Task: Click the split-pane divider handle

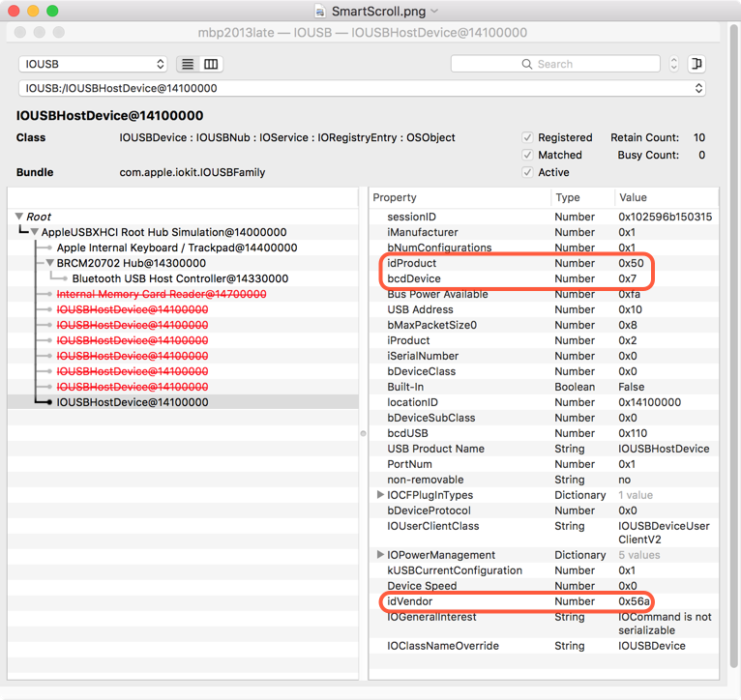Action: tap(363, 433)
